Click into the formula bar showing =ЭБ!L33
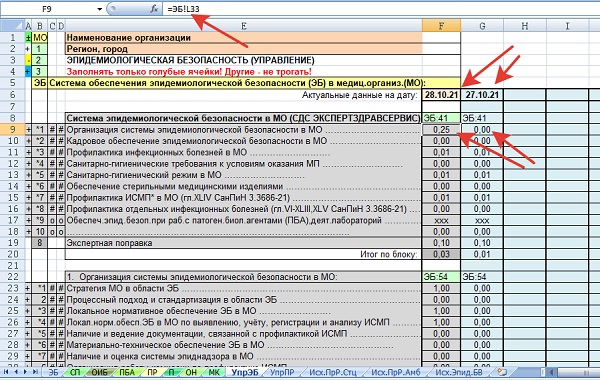This screenshot has width=600, height=380. point(381,9)
